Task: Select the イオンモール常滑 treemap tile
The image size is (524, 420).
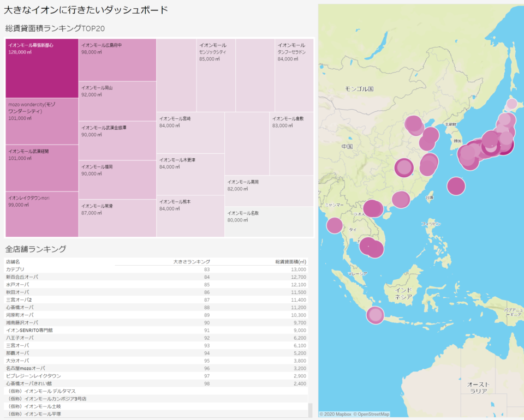Action: (117, 218)
